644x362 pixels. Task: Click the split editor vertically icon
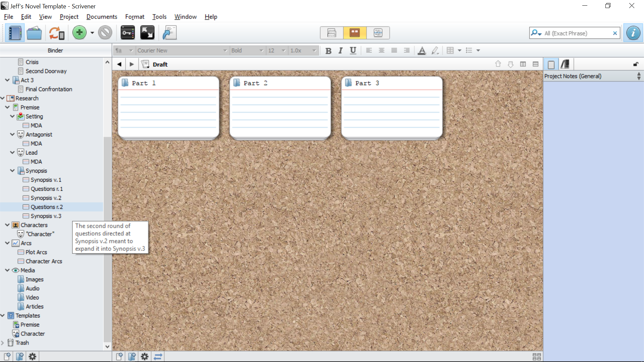pos(523,64)
